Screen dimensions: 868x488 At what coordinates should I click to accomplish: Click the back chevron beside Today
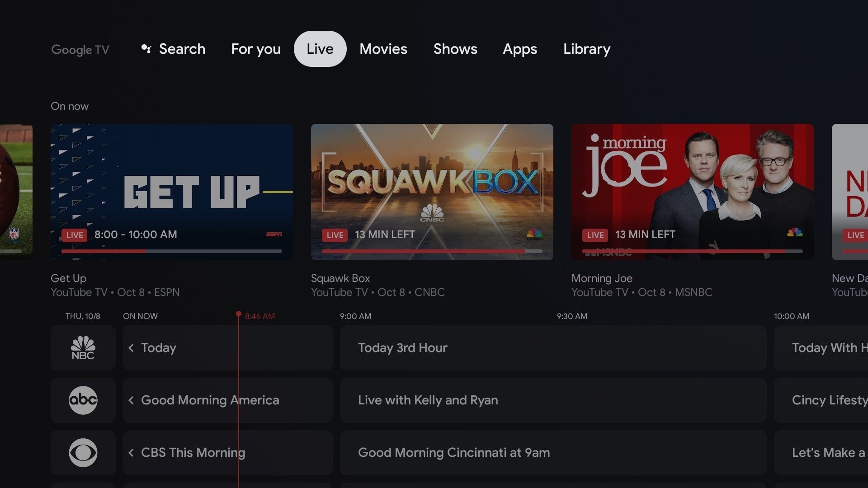click(131, 348)
